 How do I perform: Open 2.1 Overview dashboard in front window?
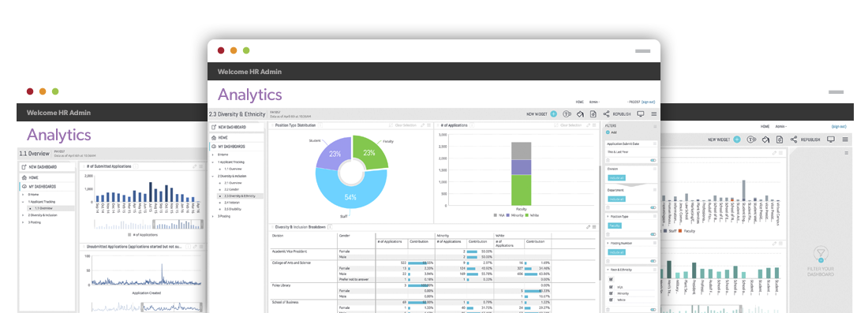click(233, 182)
